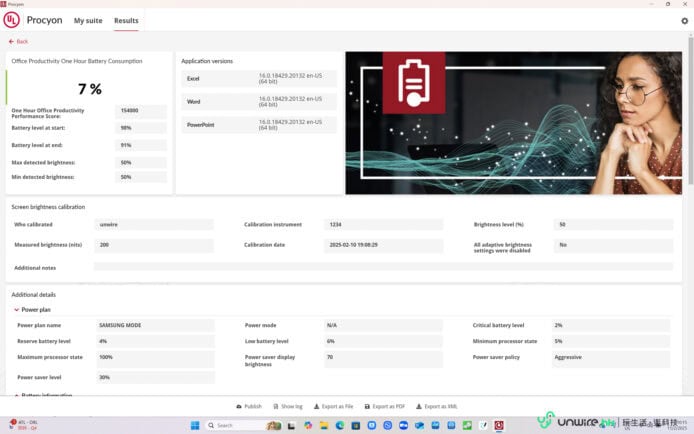Click the Additional notes field
The height and width of the screenshot is (434, 694).
click(380, 267)
